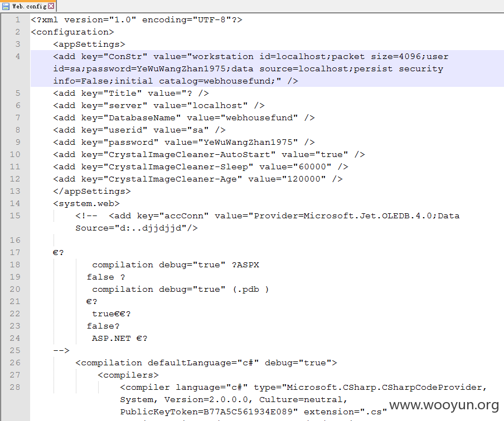The width and height of the screenshot is (504, 421).
Task: Close the Web.config tab with red X
Action: pos(51,6)
